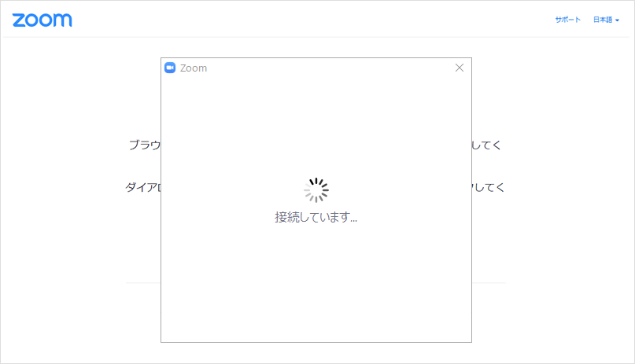Click the lower してく text right of dialog
The image size is (635, 364).
tap(489, 187)
